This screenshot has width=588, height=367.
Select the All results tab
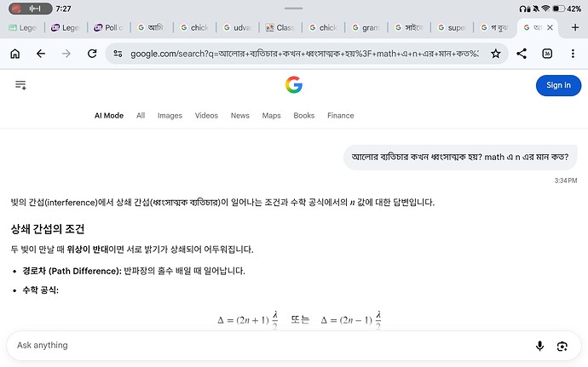[141, 116]
